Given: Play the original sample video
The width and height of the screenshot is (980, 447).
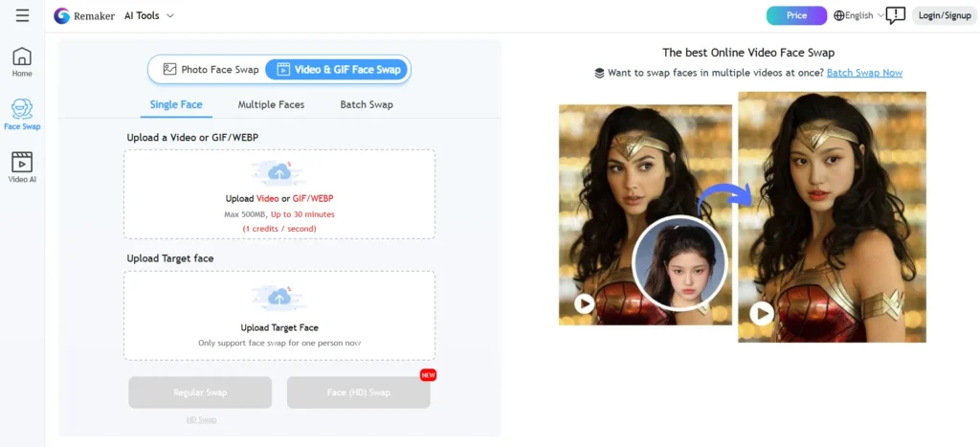Looking at the screenshot, I should pyautogui.click(x=585, y=303).
